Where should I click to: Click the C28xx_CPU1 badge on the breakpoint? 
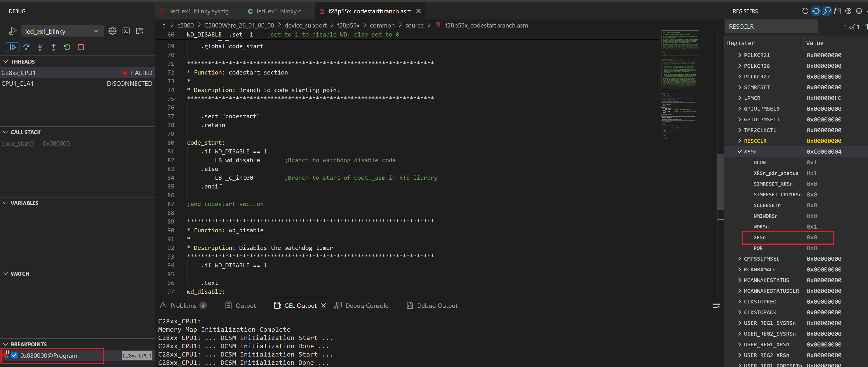137,356
